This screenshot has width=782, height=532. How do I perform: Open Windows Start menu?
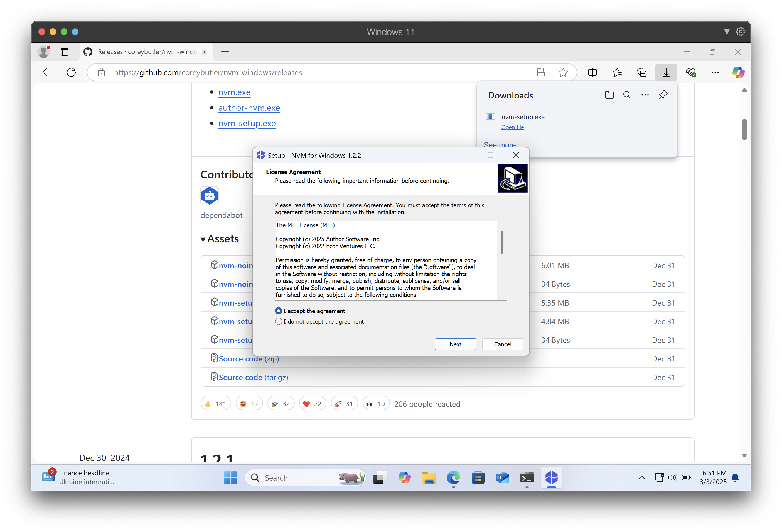230,477
